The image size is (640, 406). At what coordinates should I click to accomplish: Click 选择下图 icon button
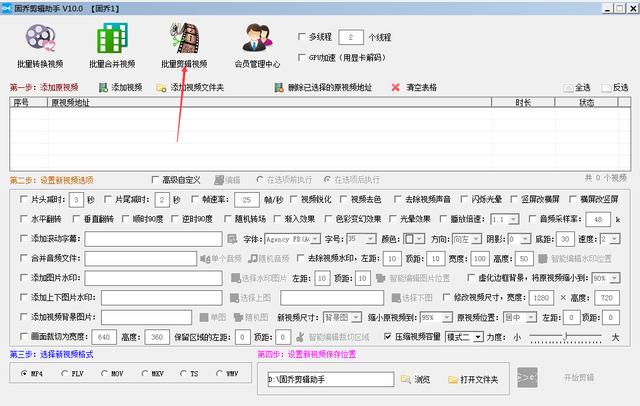click(x=396, y=298)
